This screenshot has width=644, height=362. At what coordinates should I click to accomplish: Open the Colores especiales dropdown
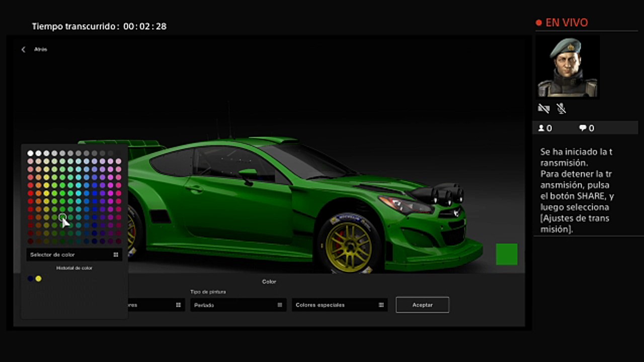coord(340,305)
